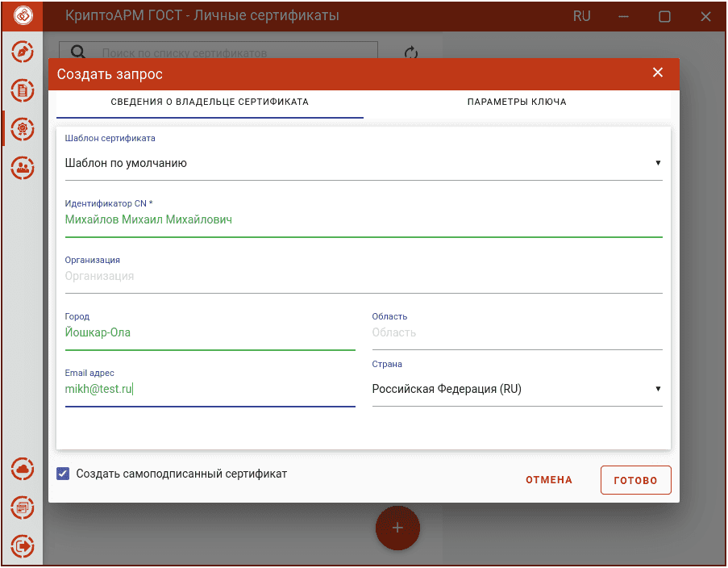Maximize the КриптоАРМ window
Screen dimensions: 728x568
(x=664, y=17)
